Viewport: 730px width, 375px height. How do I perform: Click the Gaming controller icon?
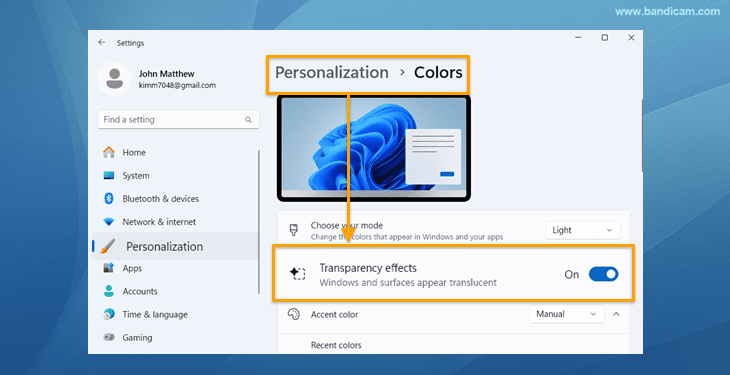point(108,337)
